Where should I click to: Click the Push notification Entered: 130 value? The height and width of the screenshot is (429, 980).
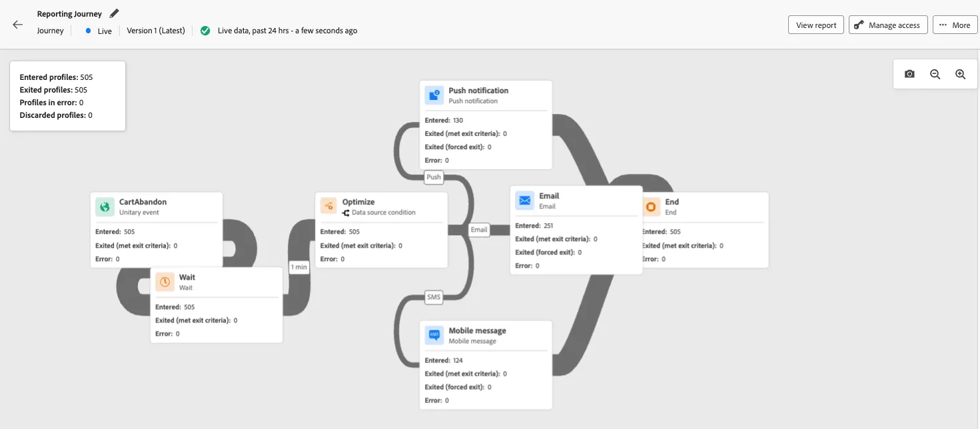pyautogui.click(x=444, y=121)
